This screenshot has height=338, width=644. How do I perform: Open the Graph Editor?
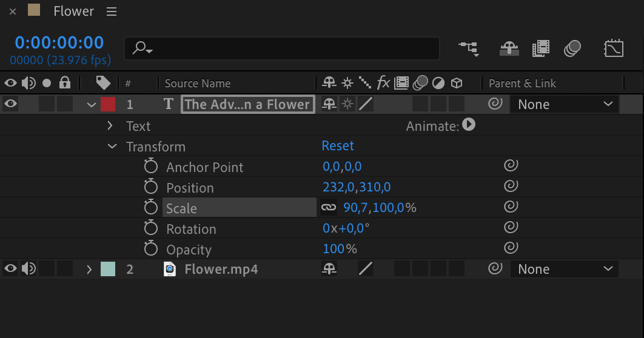614,48
